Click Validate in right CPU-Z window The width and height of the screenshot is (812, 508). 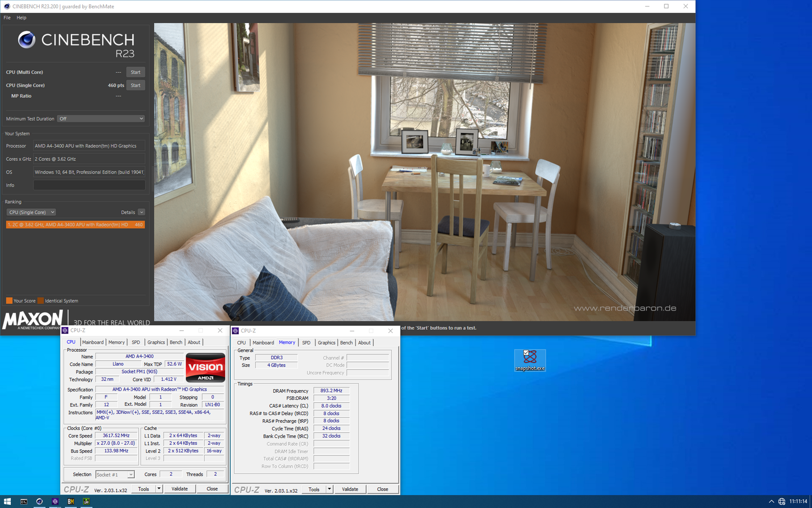pyautogui.click(x=350, y=490)
